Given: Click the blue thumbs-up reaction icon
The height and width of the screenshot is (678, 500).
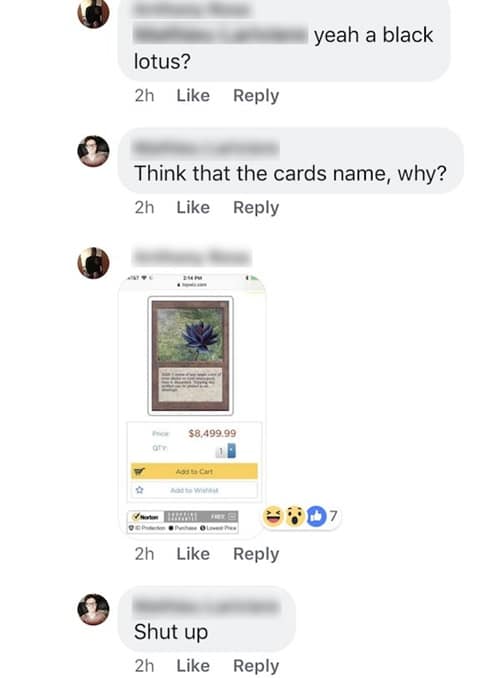Looking at the screenshot, I should (x=316, y=516).
